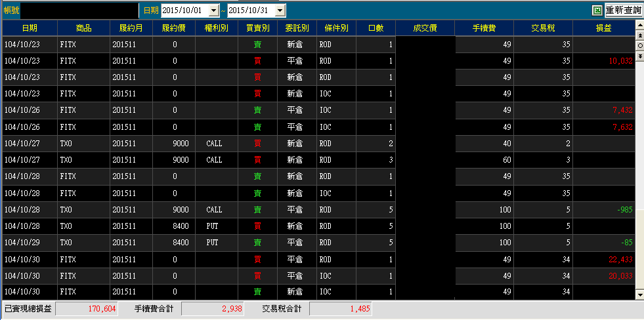This screenshot has height=320, width=644.
Task: Click the 手續費 cell showing 60
Action: coord(484,160)
